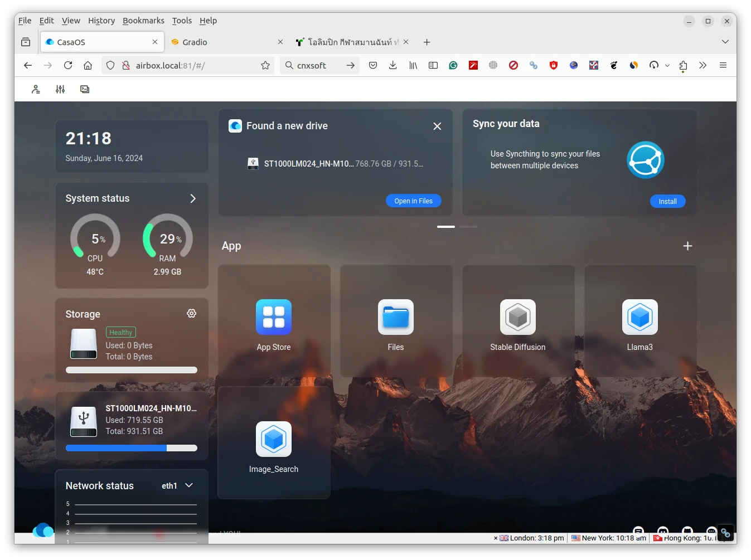Click the insecure connection lock icon

126,65
